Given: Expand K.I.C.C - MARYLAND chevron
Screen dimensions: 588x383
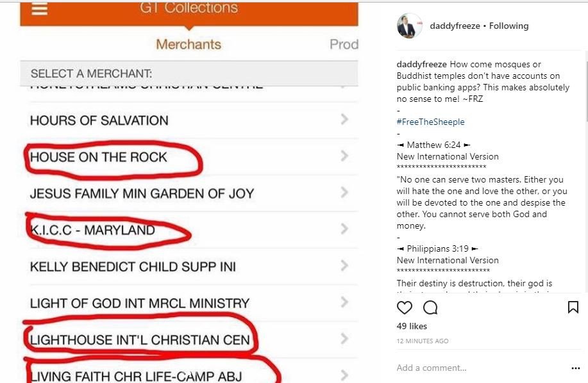Looking at the screenshot, I should 344,229.
